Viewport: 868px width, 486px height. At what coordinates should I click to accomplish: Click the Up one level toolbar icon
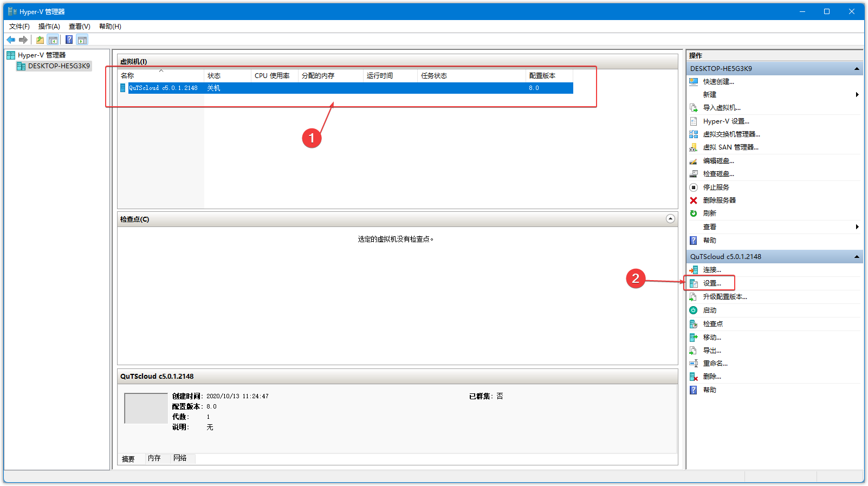pyautogui.click(x=40, y=40)
